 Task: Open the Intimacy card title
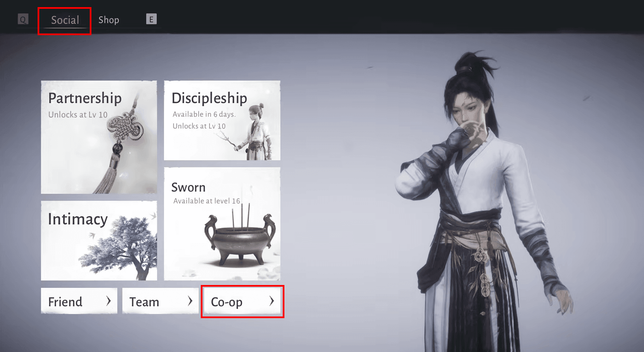pos(78,219)
